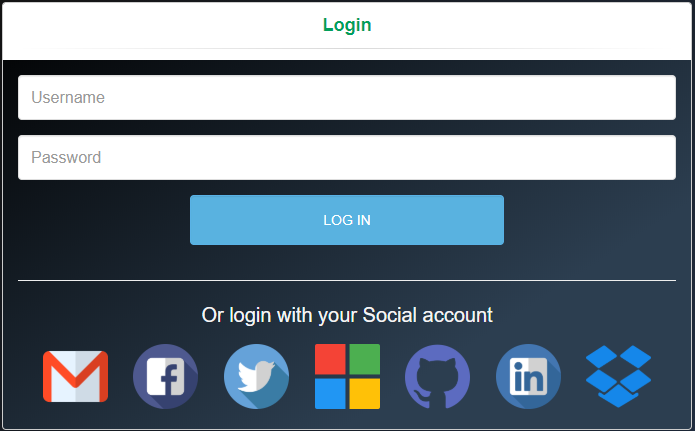The image size is (695, 431).
Task: Click the LOG IN label text
Action: pyautogui.click(x=347, y=220)
